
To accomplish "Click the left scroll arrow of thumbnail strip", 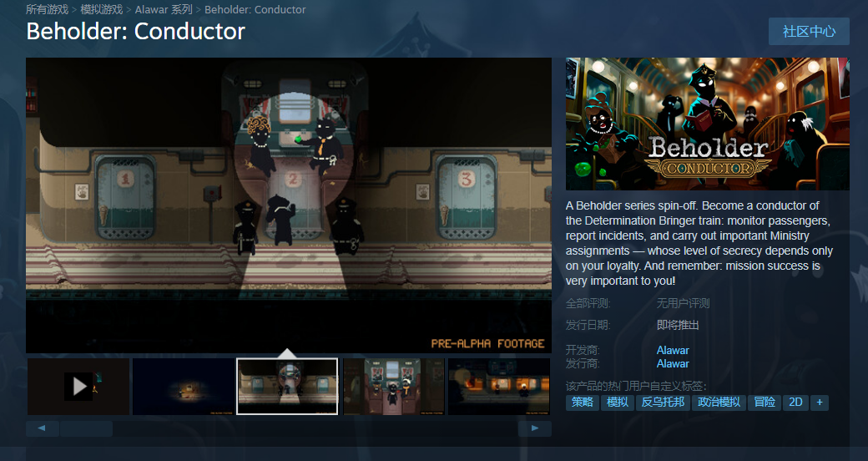I will pos(42,428).
